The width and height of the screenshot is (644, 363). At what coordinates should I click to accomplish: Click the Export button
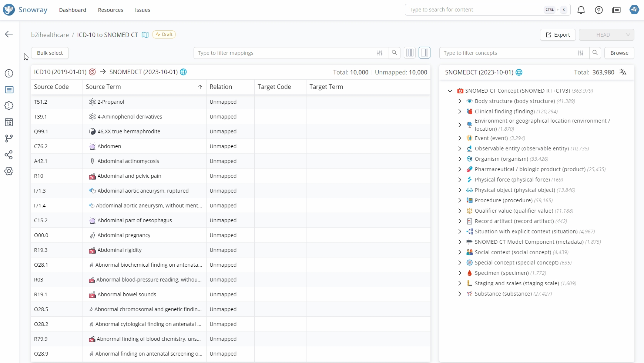coord(558,35)
